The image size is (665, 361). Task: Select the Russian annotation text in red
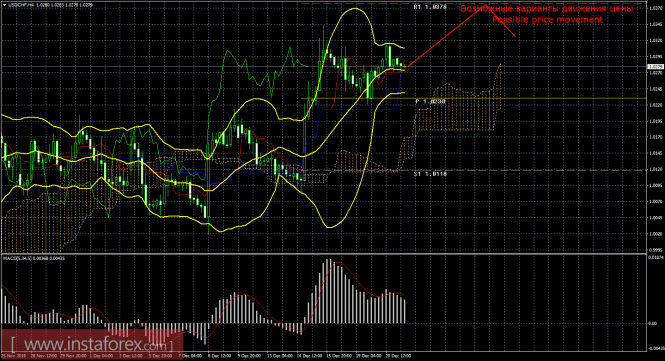546,9
